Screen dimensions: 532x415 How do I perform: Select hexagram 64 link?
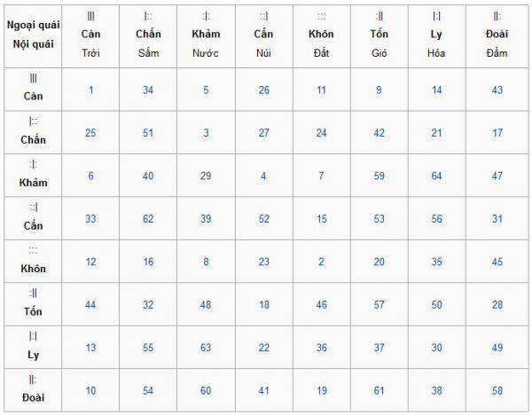pos(436,176)
